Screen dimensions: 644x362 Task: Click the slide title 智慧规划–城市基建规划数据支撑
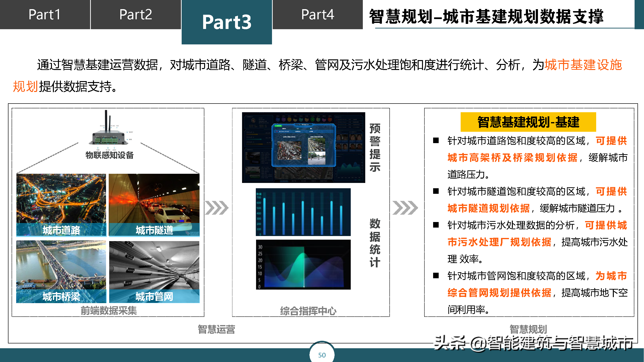pos(486,16)
